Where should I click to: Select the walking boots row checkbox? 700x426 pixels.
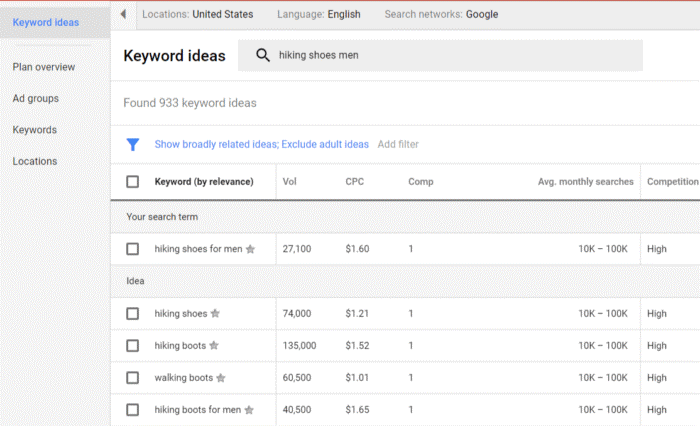(133, 378)
